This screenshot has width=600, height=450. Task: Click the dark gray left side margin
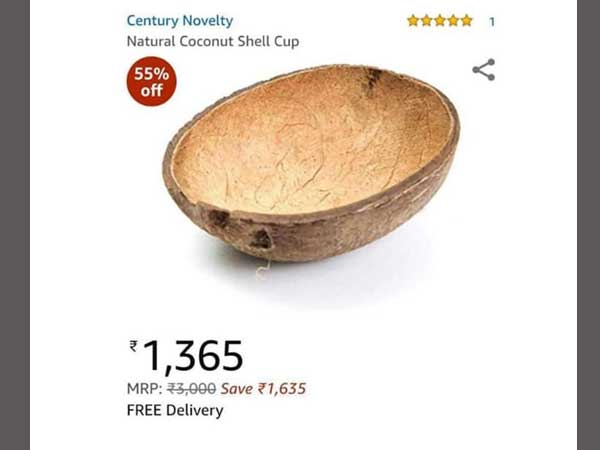point(15,225)
